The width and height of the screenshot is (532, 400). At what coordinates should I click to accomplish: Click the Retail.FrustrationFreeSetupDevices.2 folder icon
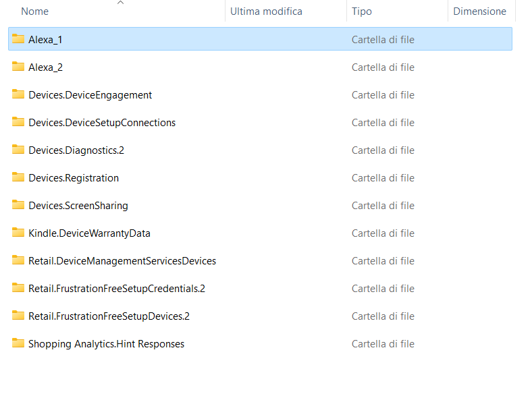coord(18,315)
